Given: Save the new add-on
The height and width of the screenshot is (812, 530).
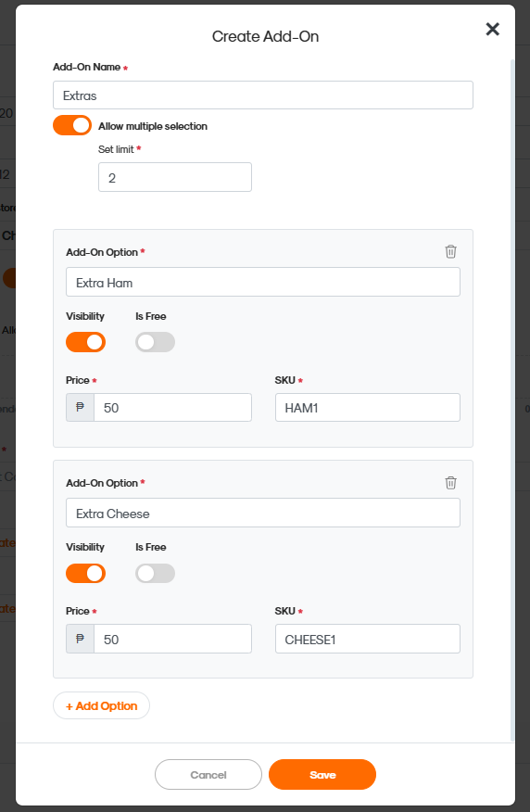Looking at the screenshot, I should (x=322, y=775).
